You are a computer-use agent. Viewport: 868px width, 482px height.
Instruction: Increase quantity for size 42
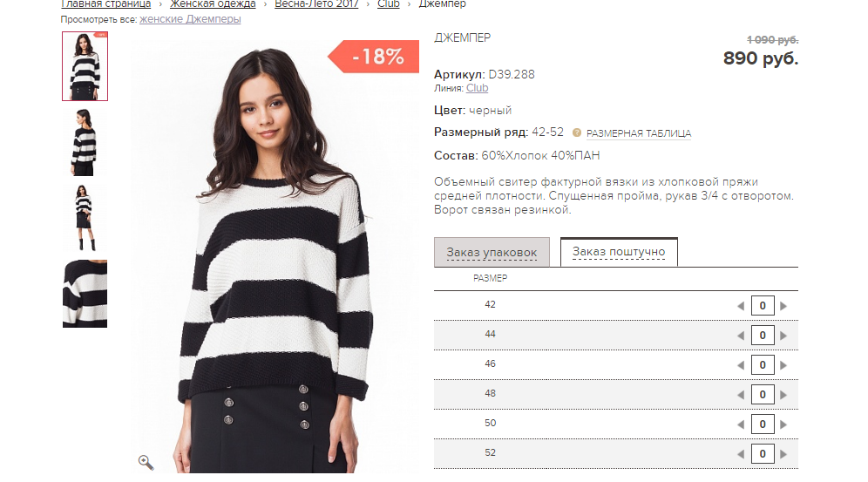coord(783,306)
